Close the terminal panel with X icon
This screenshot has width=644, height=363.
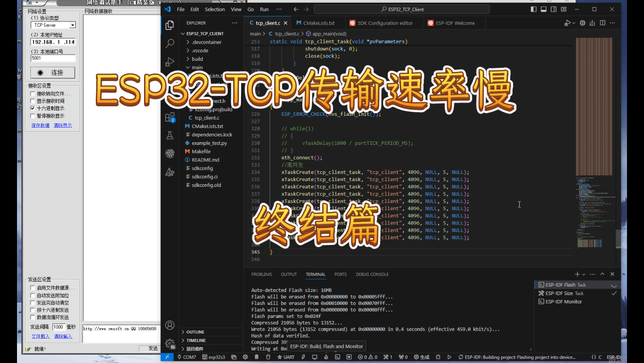[x=612, y=274]
